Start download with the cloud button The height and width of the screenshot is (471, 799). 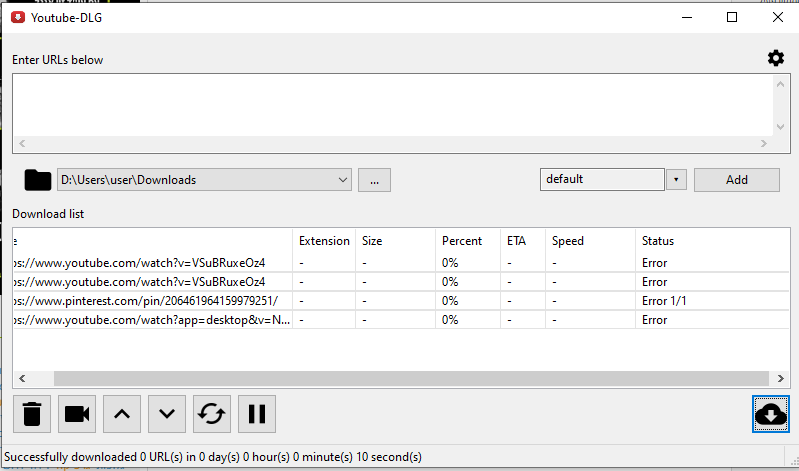click(x=771, y=414)
